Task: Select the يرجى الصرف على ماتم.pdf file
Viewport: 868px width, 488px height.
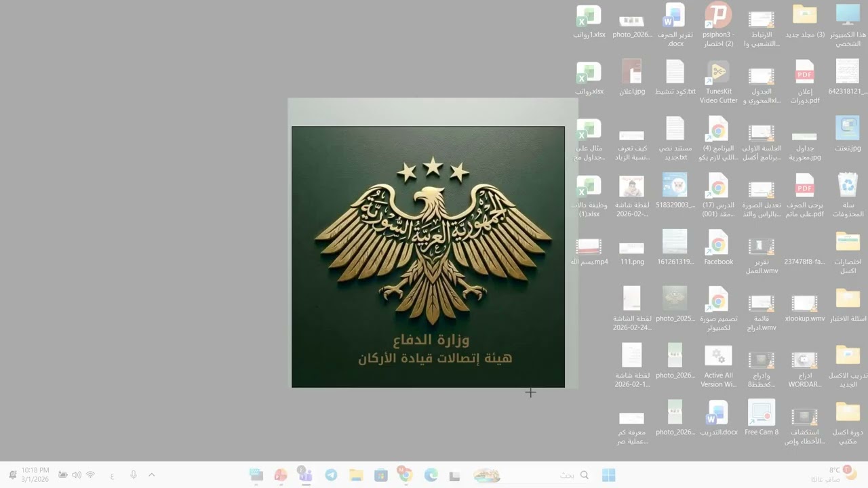Action: [x=804, y=196]
